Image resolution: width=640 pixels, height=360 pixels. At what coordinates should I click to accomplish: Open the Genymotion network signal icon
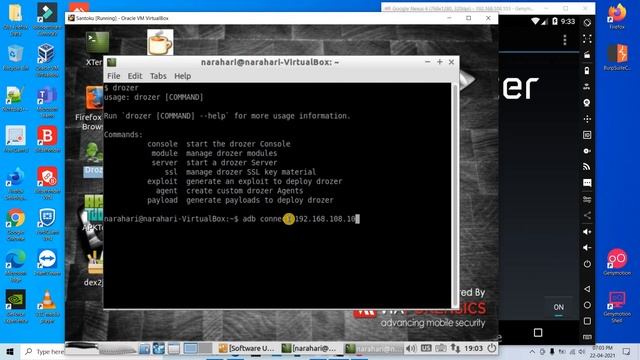coord(587,167)
